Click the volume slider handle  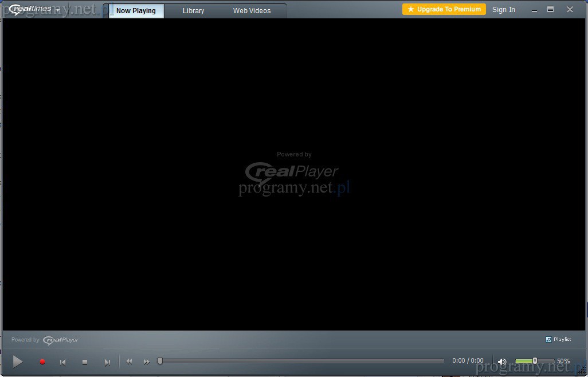pos(535,361)
